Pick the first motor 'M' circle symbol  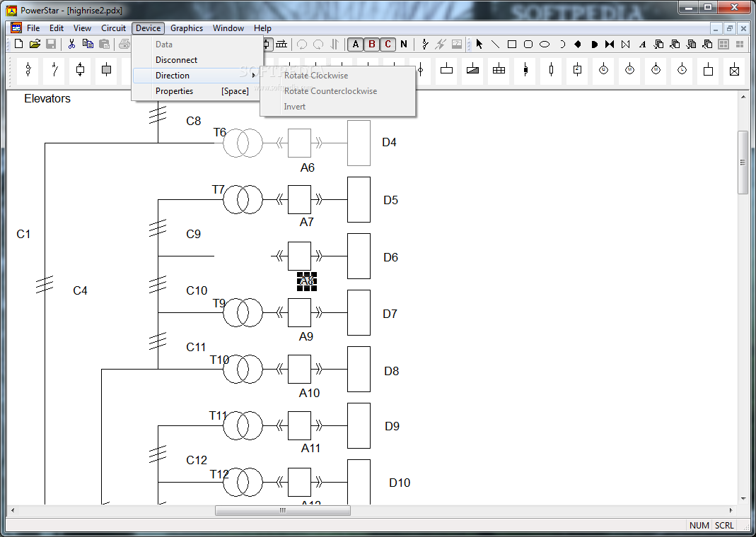click(x=629, y=71)
